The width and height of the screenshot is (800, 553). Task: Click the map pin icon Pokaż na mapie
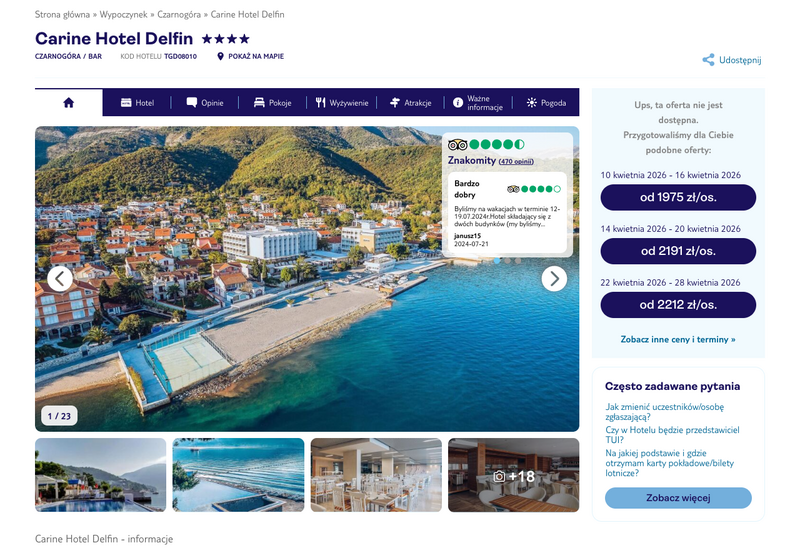pyautogui.click(x=220, y=57)
